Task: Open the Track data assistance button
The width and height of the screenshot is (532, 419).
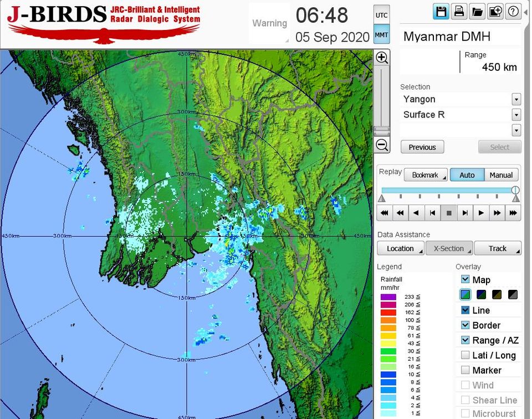Action: pos(497,248)
